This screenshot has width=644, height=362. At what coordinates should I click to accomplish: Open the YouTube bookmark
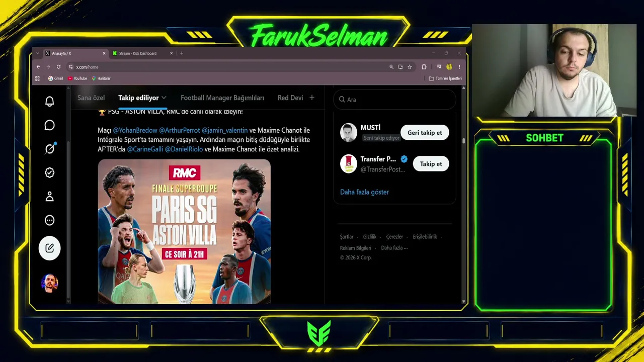pos(77,78)
